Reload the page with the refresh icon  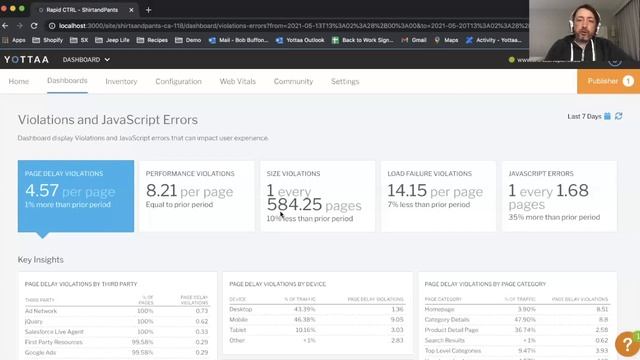pyautogui.click(x=34, y=26)
